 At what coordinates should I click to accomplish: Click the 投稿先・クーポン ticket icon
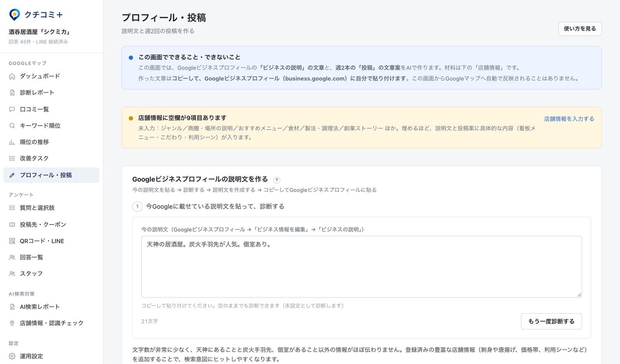click(12, 225)
